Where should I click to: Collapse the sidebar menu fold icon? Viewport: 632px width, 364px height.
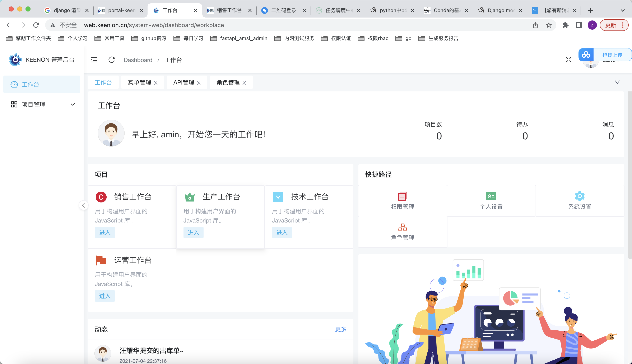(x=94, y=60)
